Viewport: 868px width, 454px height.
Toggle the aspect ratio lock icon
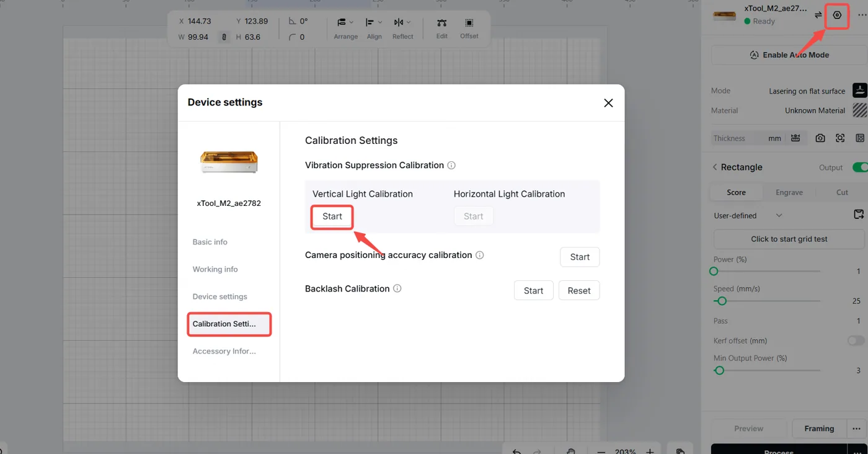click(224, 37)
